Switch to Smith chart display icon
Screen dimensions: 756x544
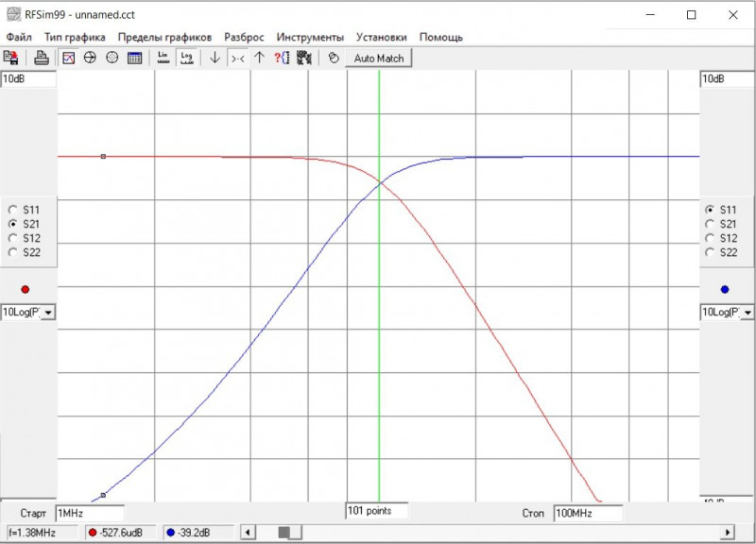tap(91, 58)
